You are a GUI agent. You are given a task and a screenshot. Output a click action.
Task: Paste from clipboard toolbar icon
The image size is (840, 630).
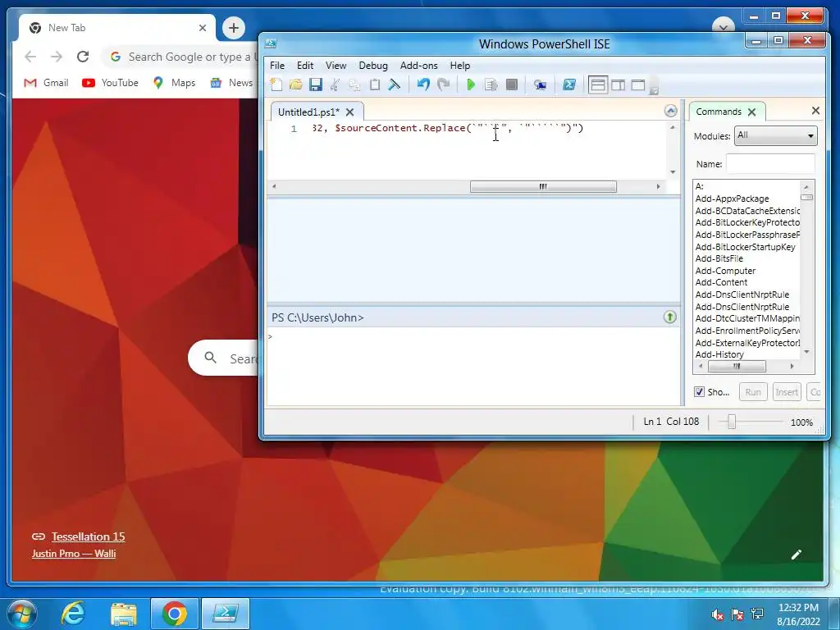[374, 84]
